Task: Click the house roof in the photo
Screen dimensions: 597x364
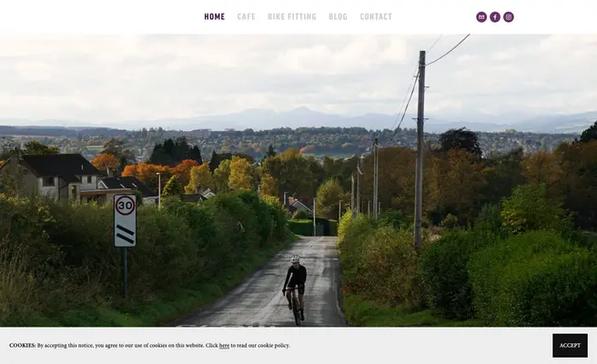Action: pos(59,165)
